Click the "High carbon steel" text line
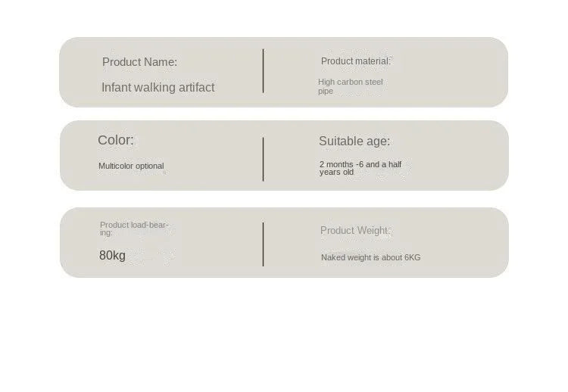Screen dimensions: 568x392 351,82
